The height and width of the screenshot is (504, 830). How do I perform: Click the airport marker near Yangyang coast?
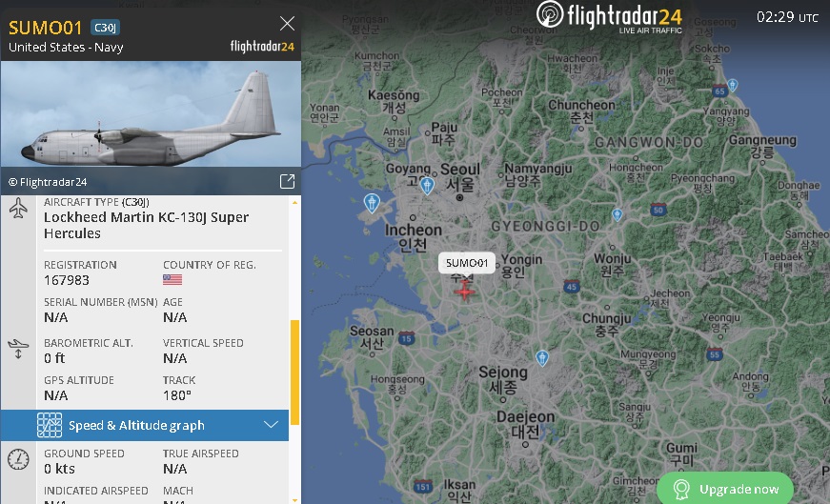click(732, 85)
